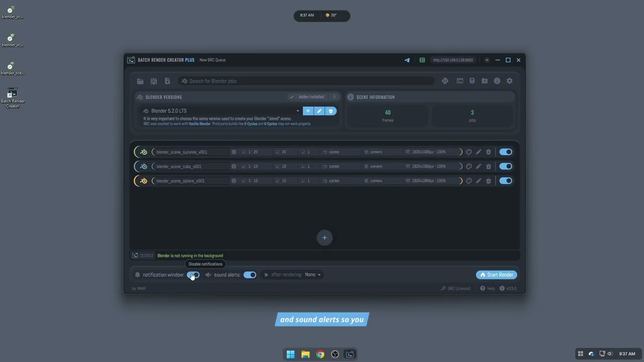Viewport: 644px width, 362px height.
Task: Click the cycles engine value in the sphere row
Action: coord(334,181)
